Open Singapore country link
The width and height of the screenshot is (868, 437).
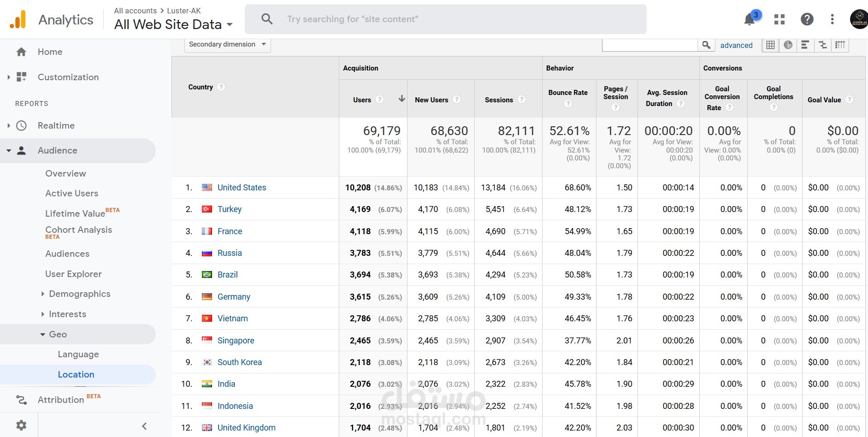[236, 341]
